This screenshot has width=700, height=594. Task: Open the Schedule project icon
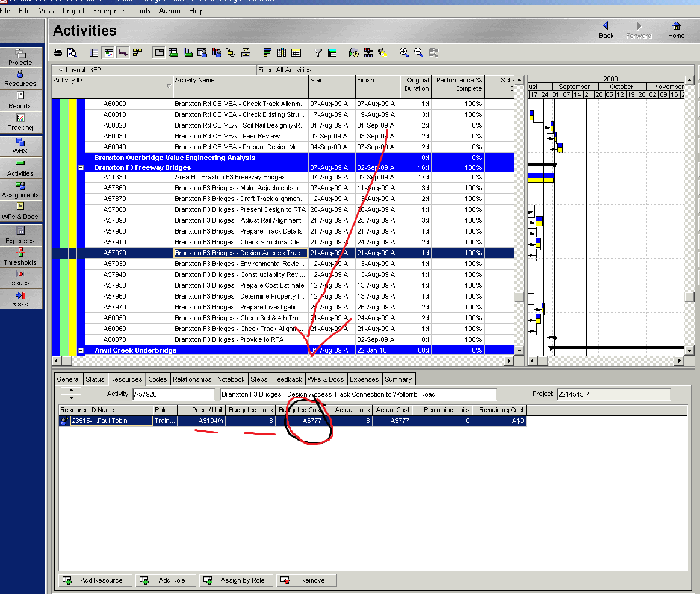353,53
